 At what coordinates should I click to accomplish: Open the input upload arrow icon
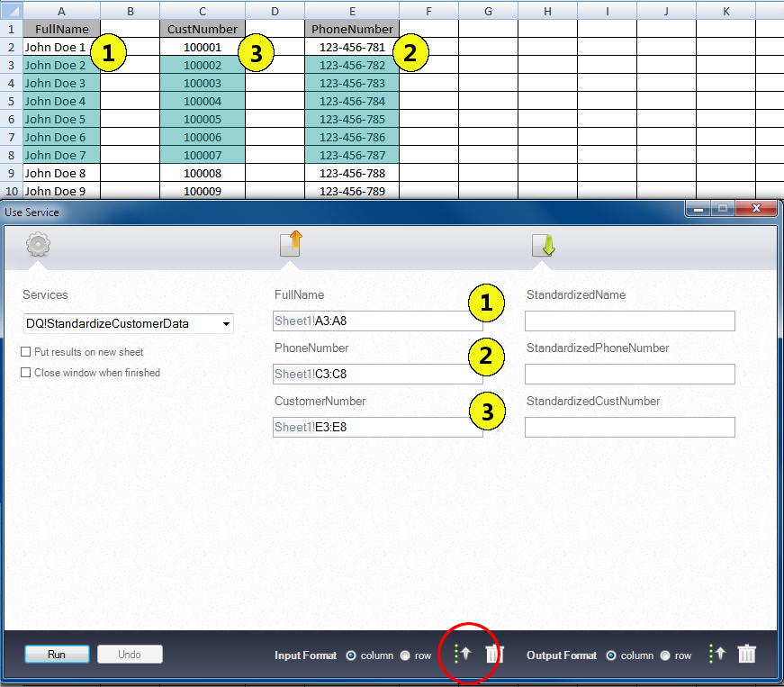[x=292, y=243]
